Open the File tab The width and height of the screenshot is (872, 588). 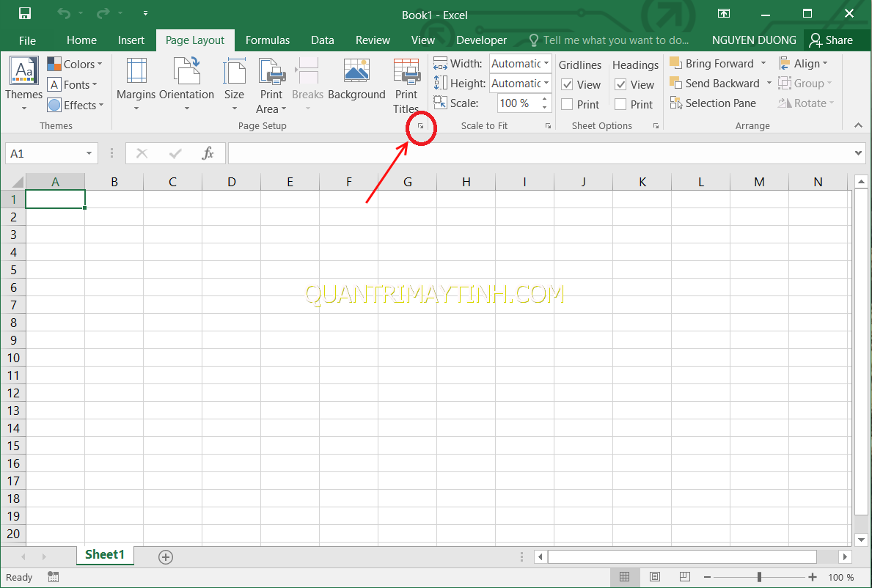(x=27, y=40)
